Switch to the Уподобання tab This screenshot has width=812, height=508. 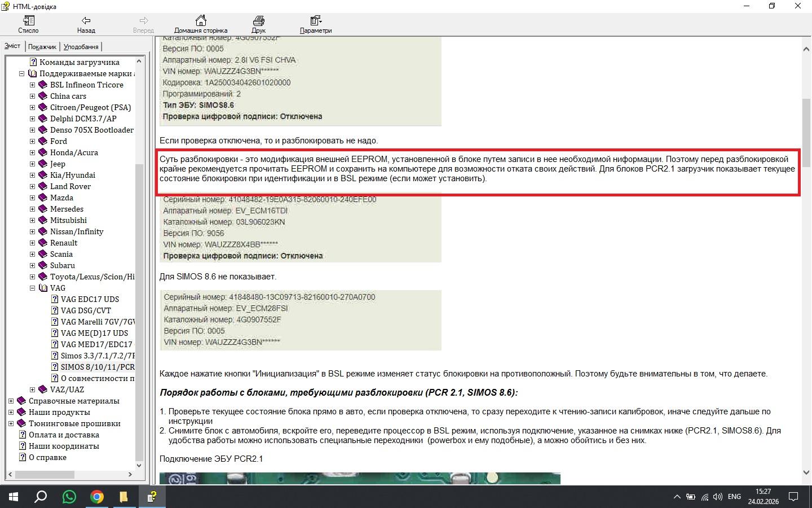pos(81,47)
